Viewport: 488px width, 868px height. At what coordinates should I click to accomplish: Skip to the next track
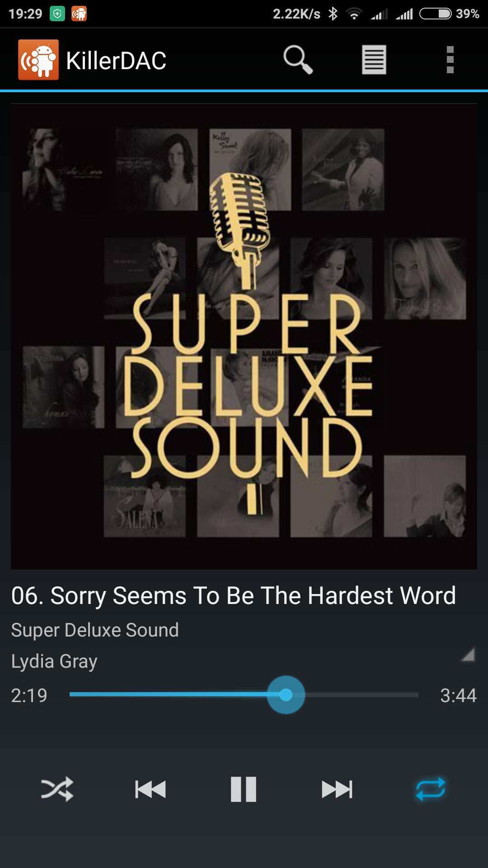pos(337,789)
